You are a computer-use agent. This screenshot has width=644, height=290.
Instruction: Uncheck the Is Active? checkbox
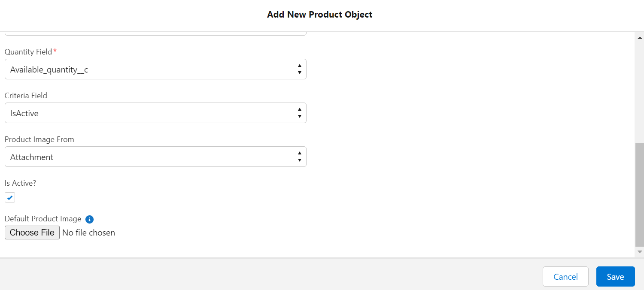[10, 197]
